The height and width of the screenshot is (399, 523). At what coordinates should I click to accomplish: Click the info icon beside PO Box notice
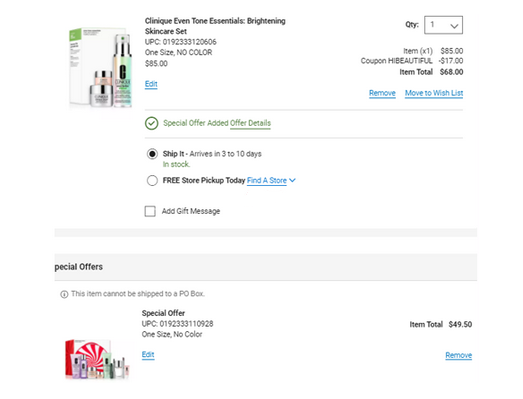64,294
